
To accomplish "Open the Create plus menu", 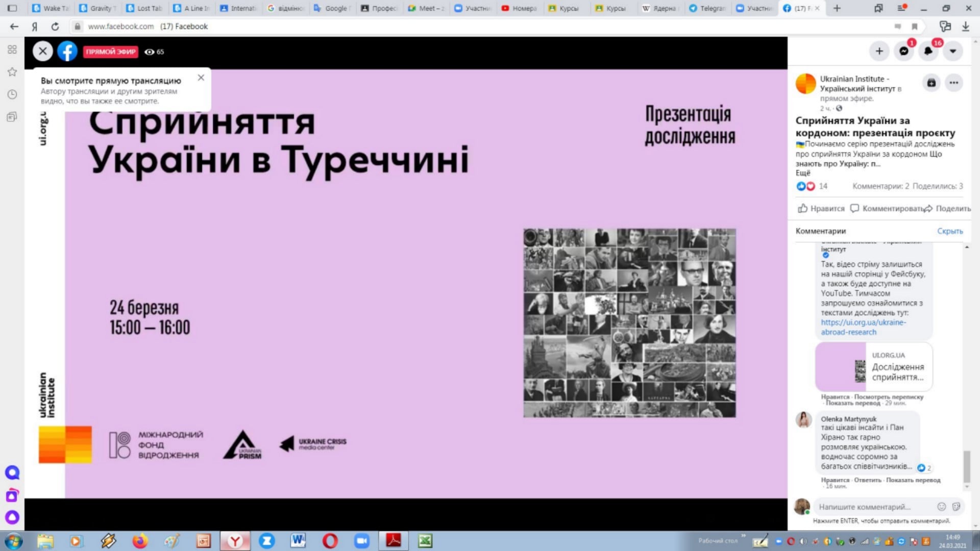I will click(879, 51).
